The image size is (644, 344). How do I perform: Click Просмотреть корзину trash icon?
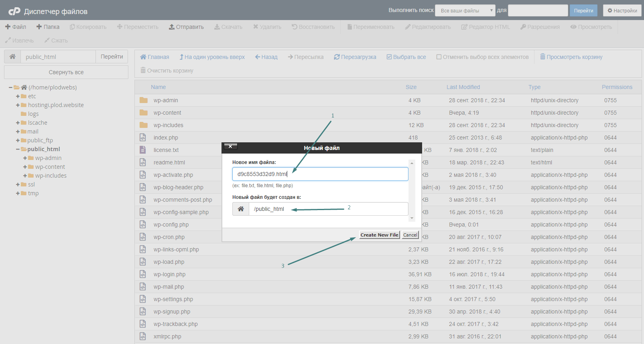[x=542, y=57]
